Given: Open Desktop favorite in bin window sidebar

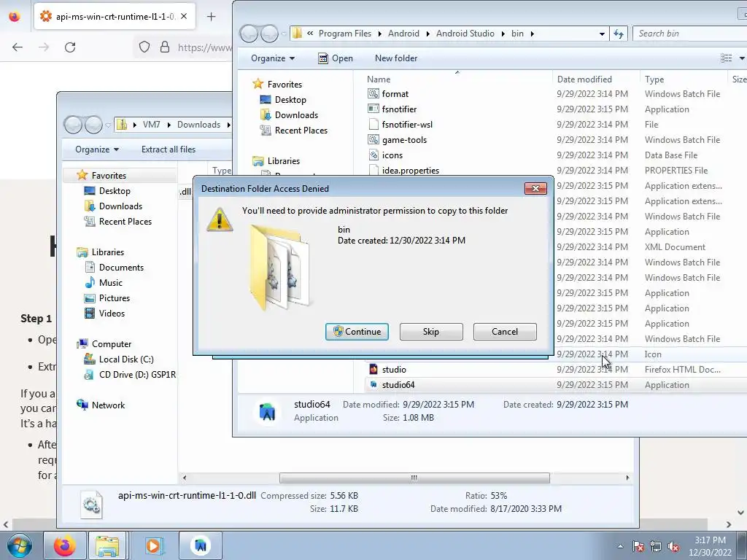Looking at the screenshot, I should (290, 99).
